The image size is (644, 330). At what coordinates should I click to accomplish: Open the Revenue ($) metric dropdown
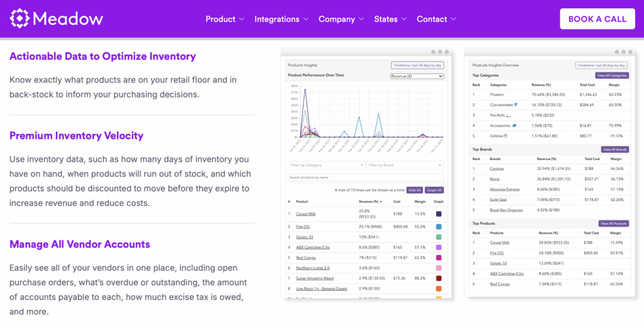click(x=417, y=76)
